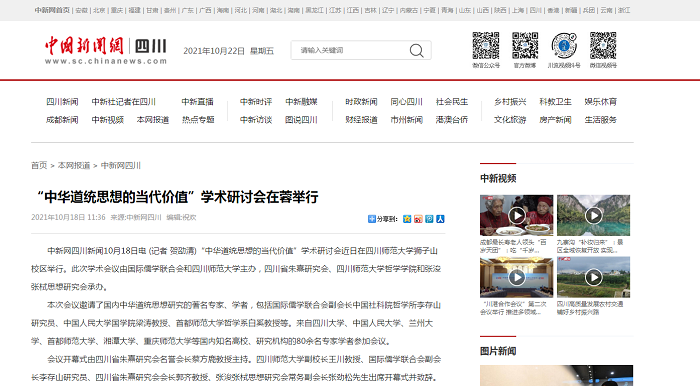Share the article to Renren

[440, 219]
